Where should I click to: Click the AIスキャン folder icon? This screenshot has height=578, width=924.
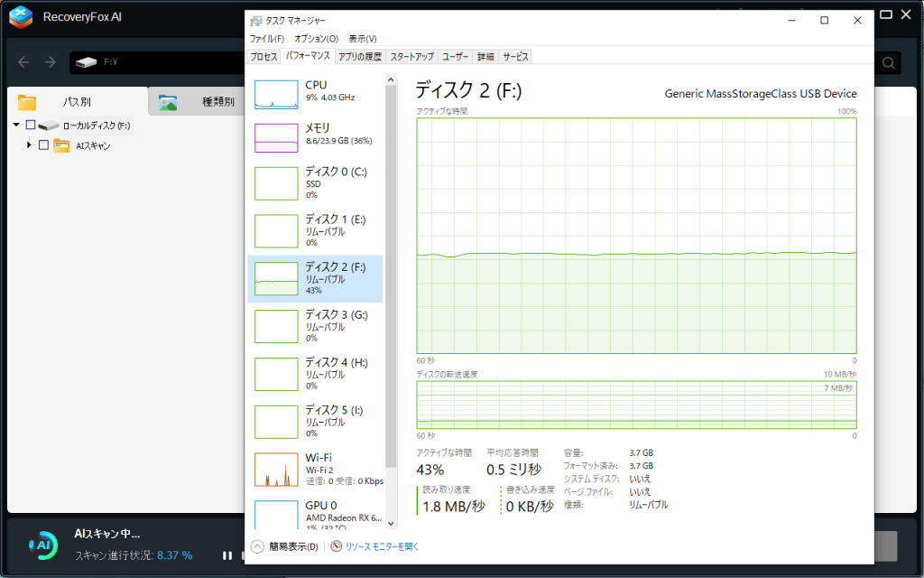[61, 145]
